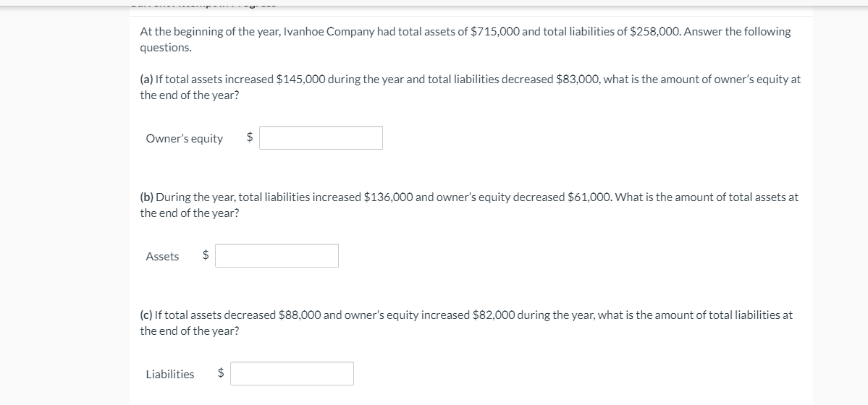
Task: Click the bold (c) question marker
Action: 146,315
